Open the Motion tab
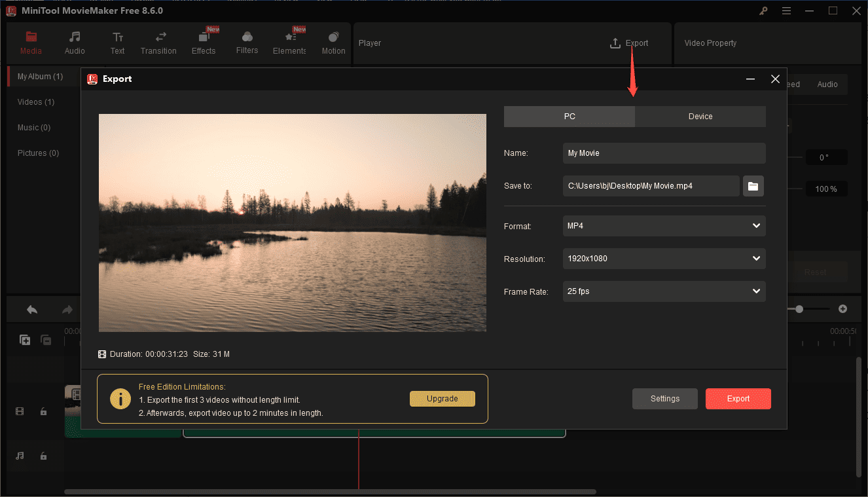The width and height of the screenshot is (868, 497). coord(333,43)
